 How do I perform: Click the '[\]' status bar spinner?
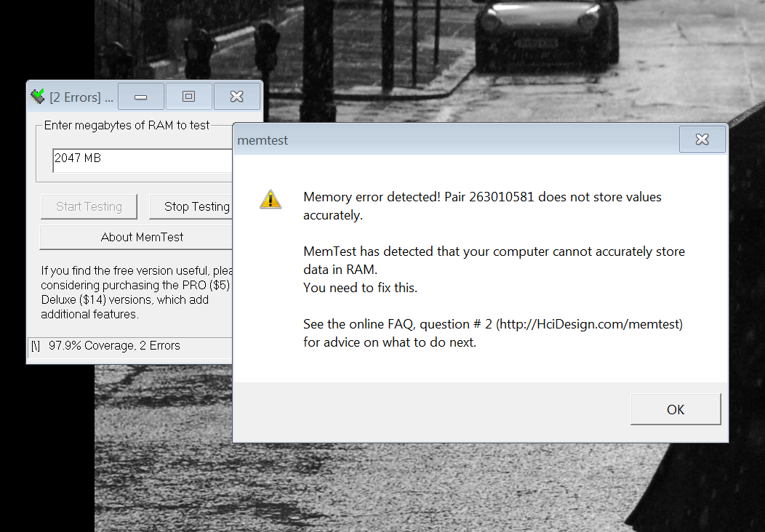pos(36,346)
